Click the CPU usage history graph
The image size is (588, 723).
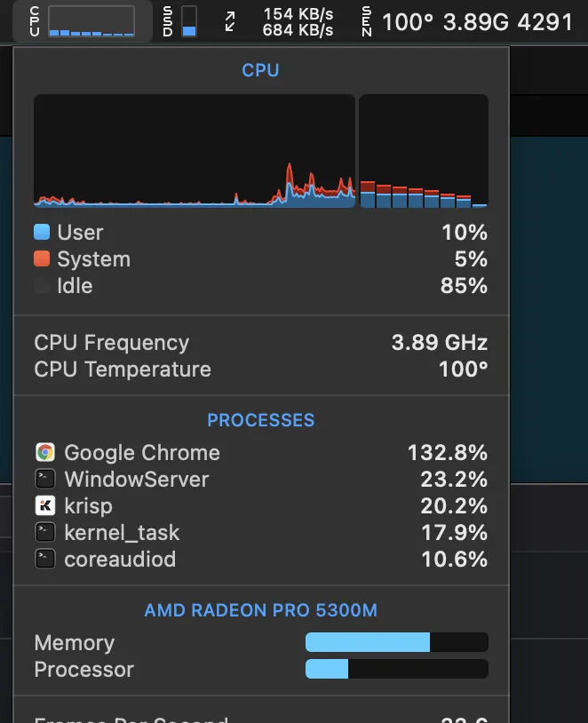coord(194,151)
